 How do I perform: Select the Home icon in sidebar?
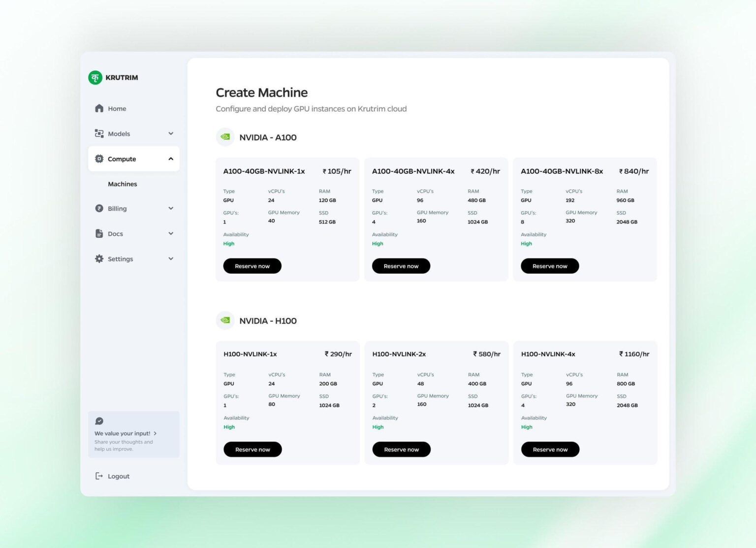[99, 108]
